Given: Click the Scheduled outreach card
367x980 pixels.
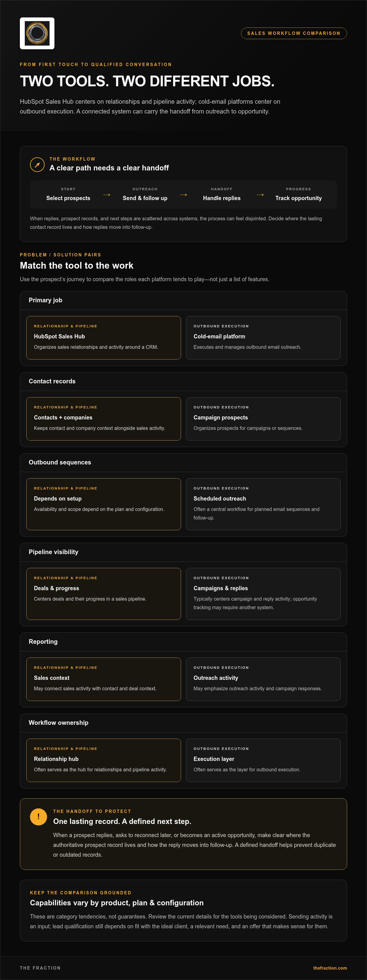Looking at the screenshot, I should point(263,504).
